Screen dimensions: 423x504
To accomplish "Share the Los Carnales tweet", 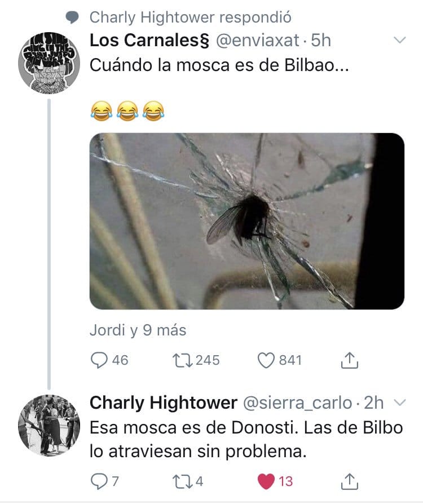I will [350, 360].
